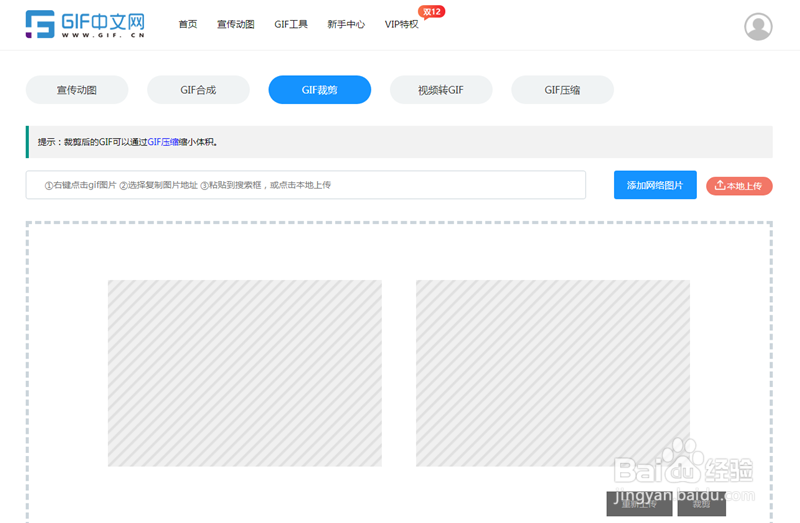Image resolution: width=800 pixels, height=523 pixels.
Task: Click the 添加网络图片 button
Action: (655, 185)
